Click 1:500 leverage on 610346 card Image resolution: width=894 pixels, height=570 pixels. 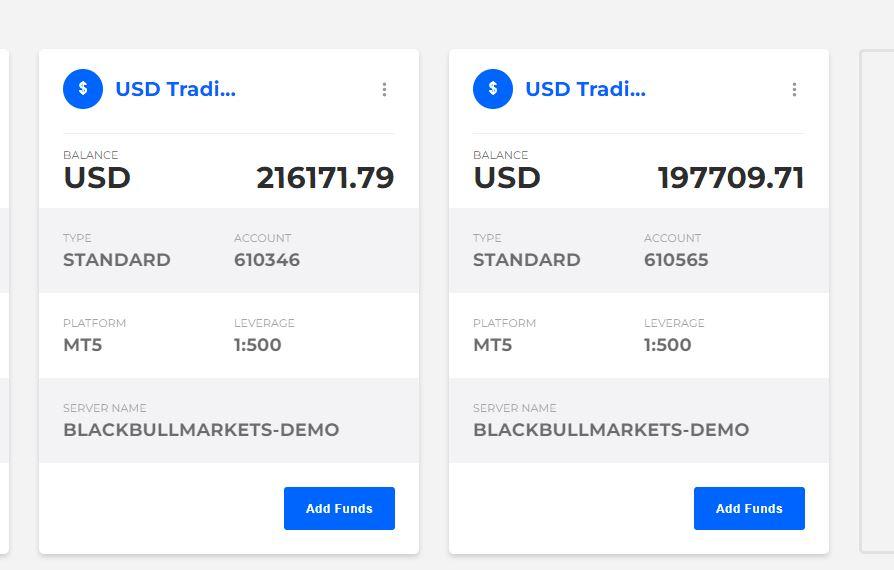pos(258,345)
